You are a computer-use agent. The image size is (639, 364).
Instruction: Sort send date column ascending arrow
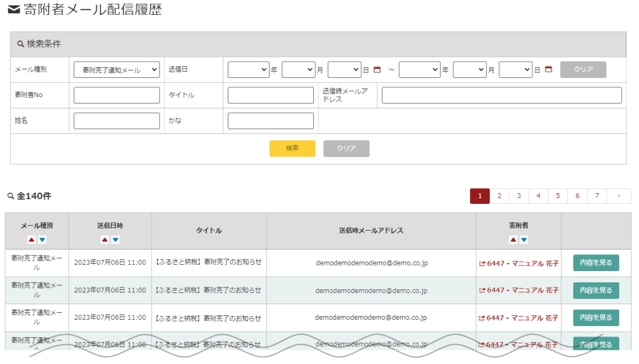[x=105, y=240]
